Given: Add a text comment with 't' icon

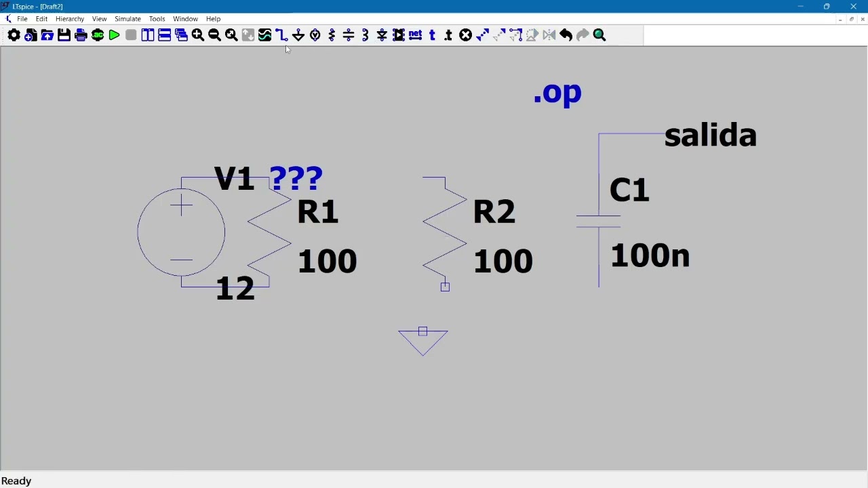Looking at the screenshot, I should point(432,35).
